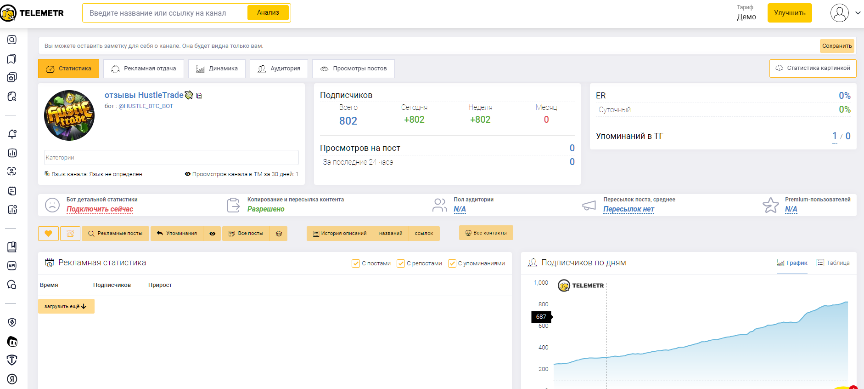
Task: Click the Yandex Я icon in sidebar
Action: [12, 379]
